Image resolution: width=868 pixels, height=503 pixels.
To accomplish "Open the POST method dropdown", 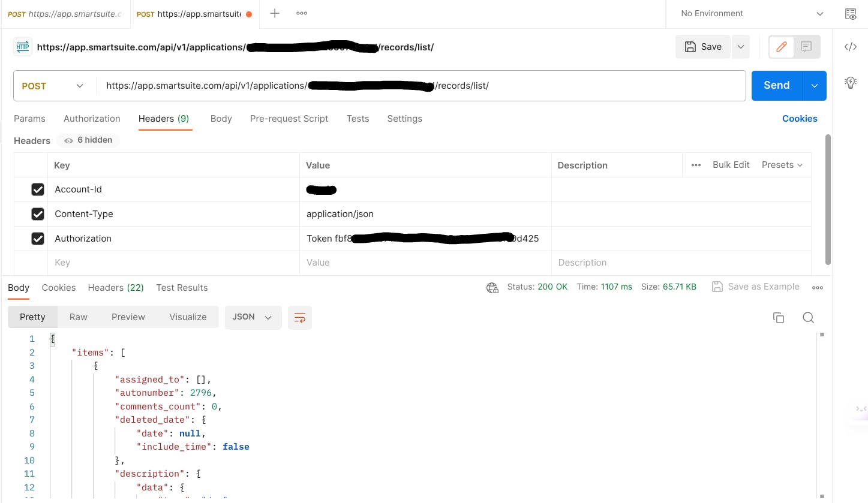I will click(x=53, y=86).
